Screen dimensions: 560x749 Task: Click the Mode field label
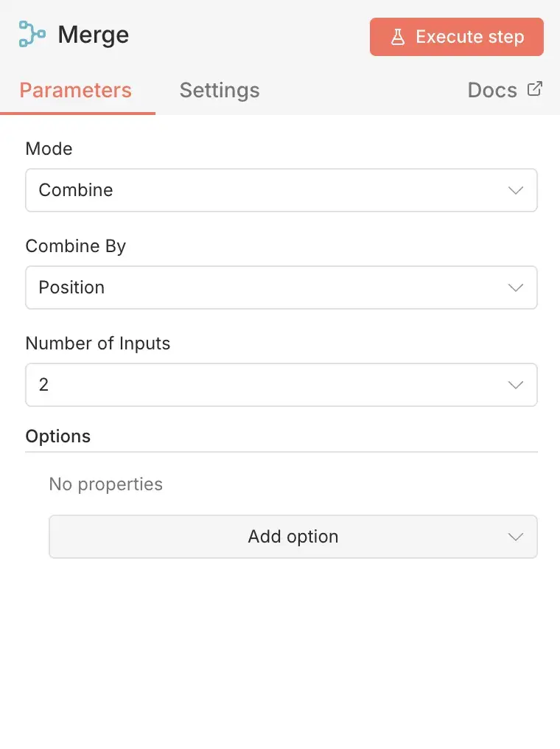coord(49,149)
